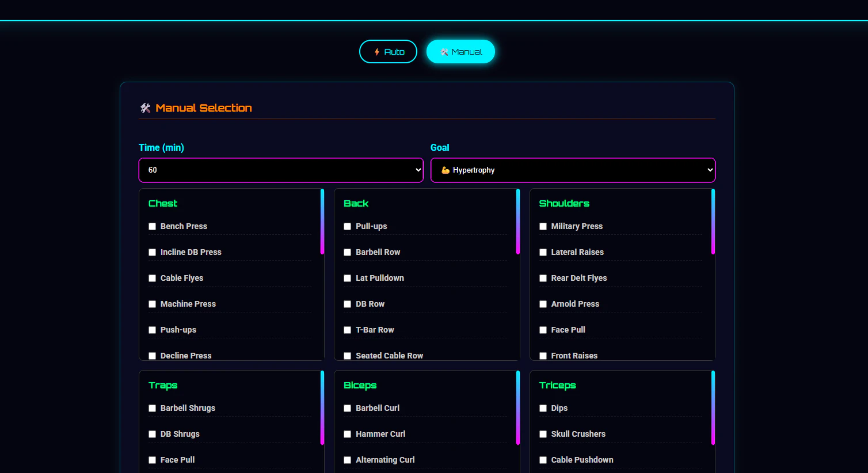Click the Triceps panel scrollbar thumb

[713, 408]
